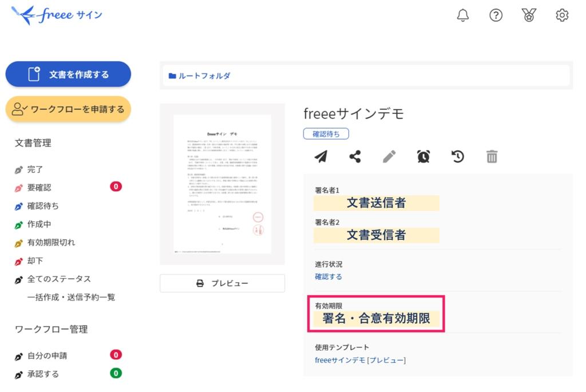This screenshot has width=586, height=392.
Task: Open settings gear icon
Action: tap(562, 15)
